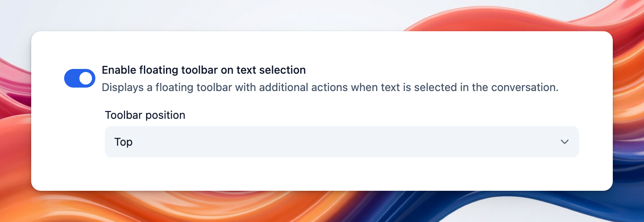This screenshot has height=222, width=644.
Task: Click the blue switch left of the heading
Action: (80, 78)
